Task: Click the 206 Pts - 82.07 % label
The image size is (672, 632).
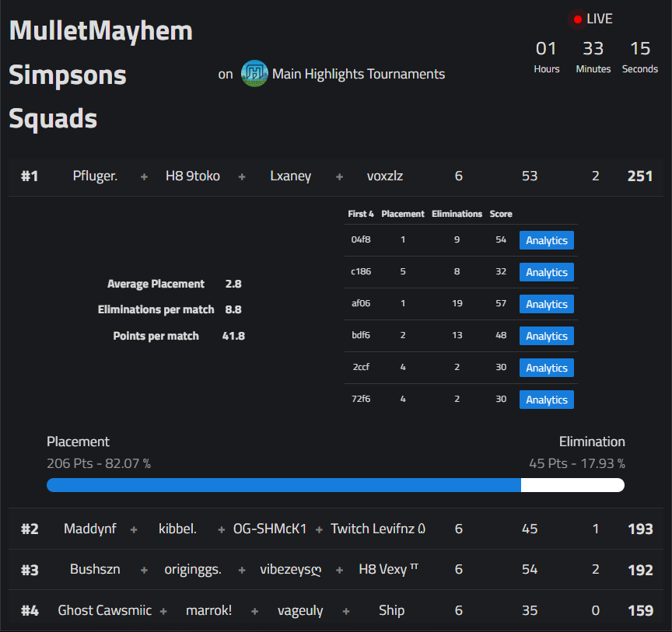Action: click(99, 463)
